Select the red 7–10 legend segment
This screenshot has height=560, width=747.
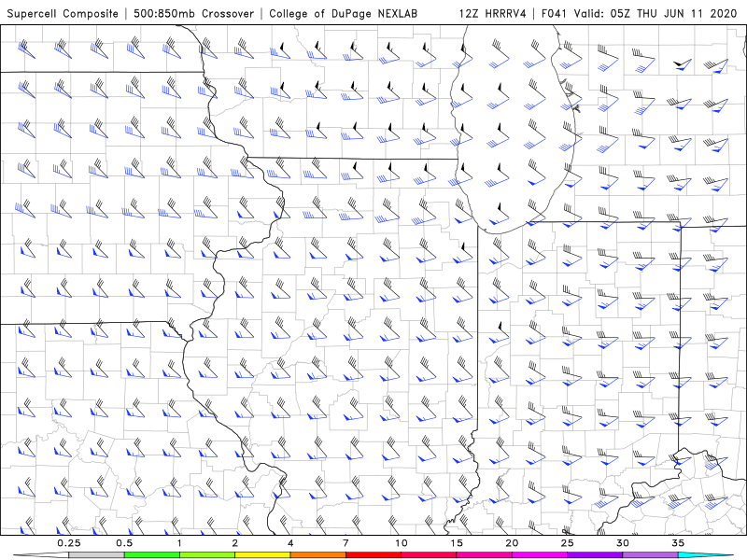373,555
